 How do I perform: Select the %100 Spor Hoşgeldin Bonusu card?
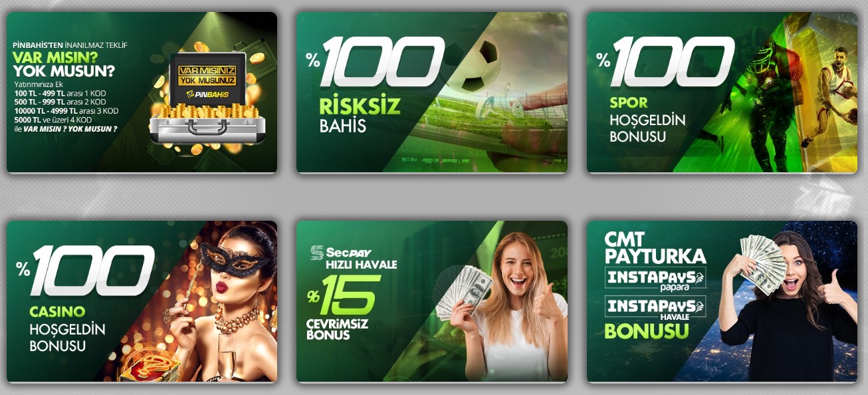point(722,92)
